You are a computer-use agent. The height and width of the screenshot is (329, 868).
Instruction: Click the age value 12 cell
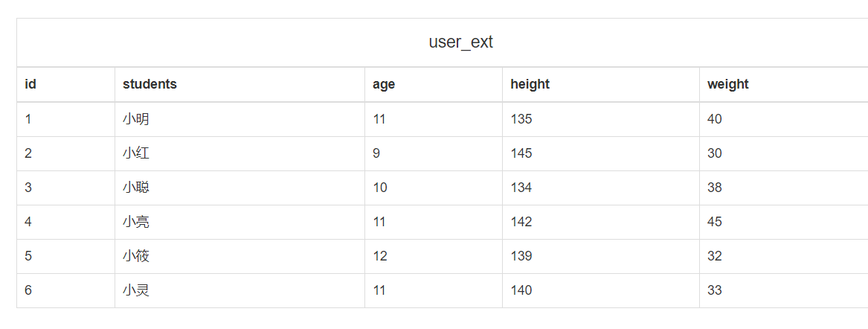pyautogui.click(x=379, y=256)
